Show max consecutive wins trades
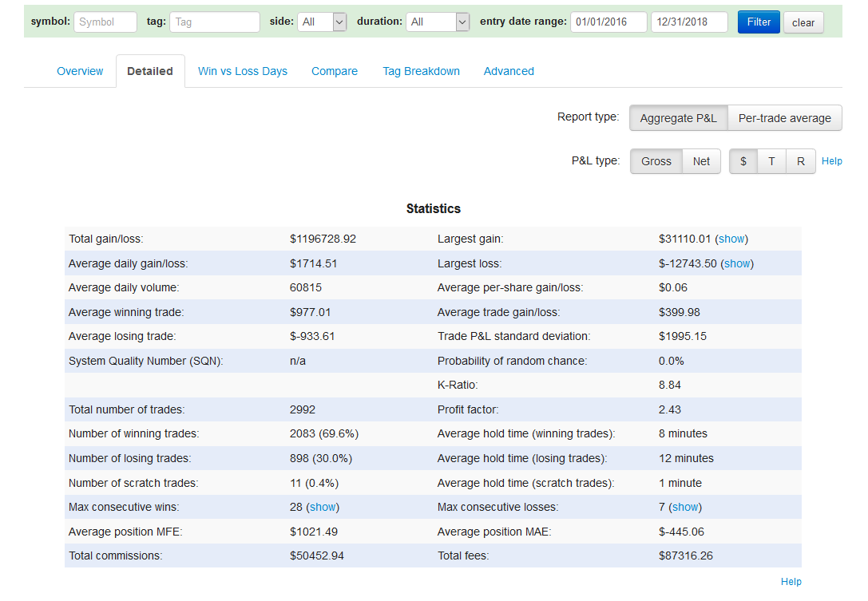868x601 pixels. click(x=323, y=507)
